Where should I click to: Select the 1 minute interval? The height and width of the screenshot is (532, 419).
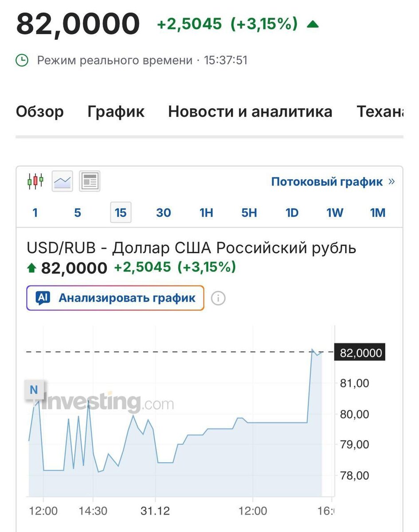(35, 213)
